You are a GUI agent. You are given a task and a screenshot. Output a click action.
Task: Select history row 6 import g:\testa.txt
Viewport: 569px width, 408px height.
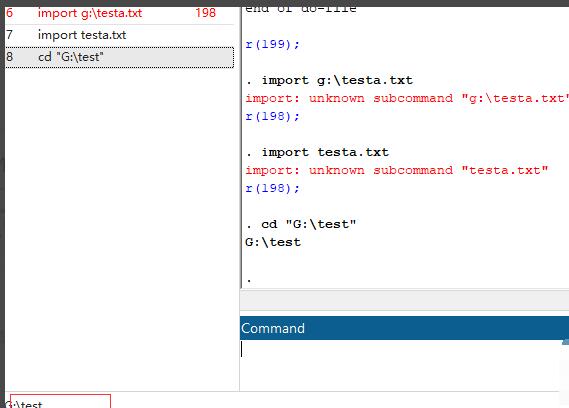119,14
